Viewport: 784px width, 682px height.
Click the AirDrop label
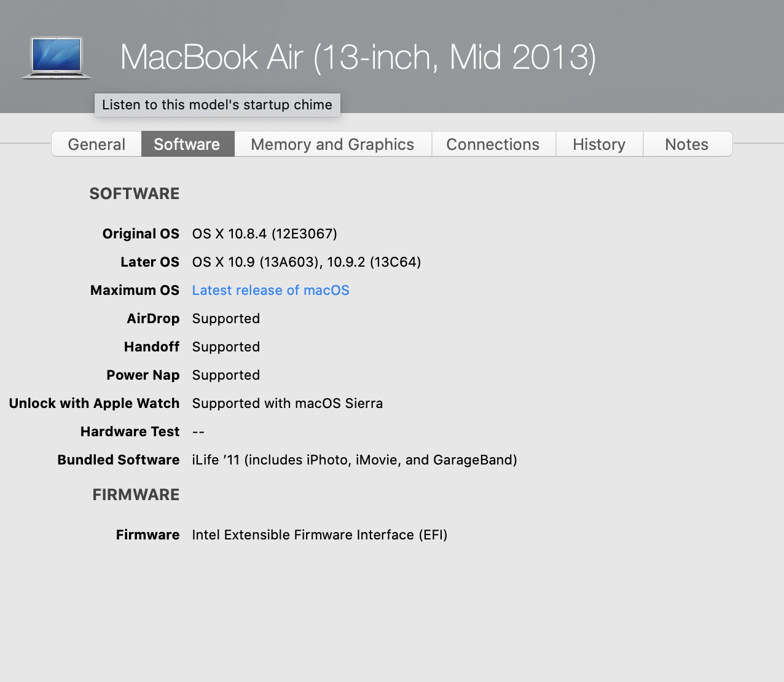tap(153, 318)
